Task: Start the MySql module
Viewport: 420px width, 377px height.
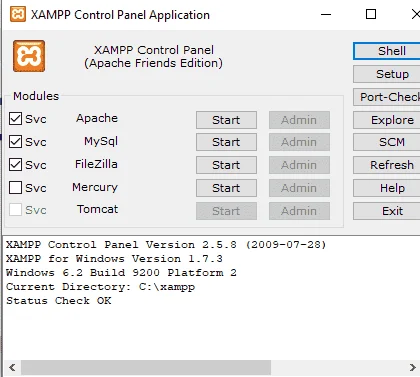Action: click(226, 142)
